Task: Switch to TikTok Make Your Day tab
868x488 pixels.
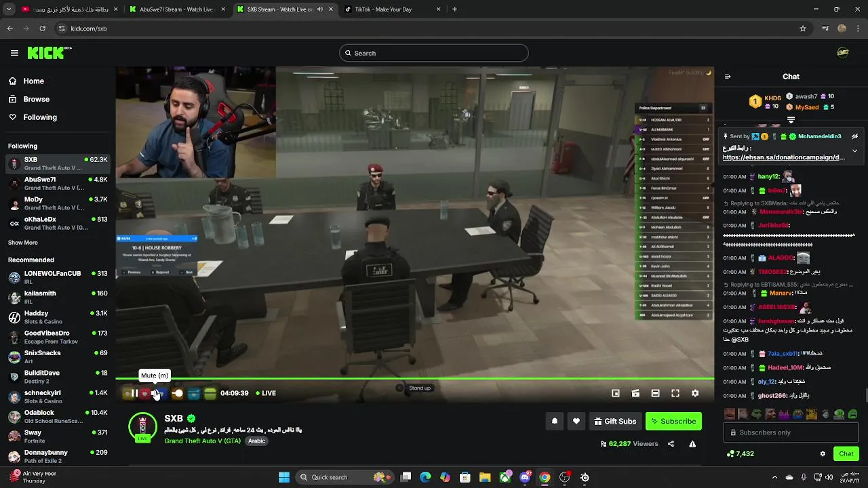Action: pos(391,9)
